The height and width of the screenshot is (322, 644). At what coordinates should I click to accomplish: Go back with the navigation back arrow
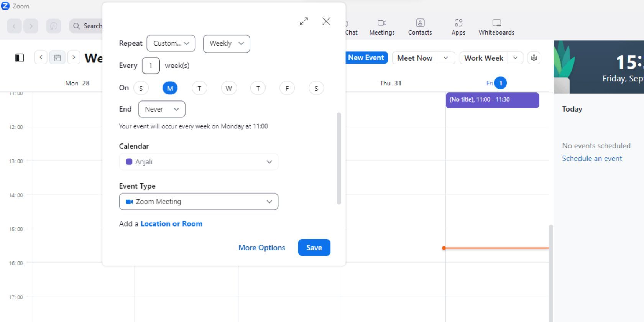(x=14, y=26)
